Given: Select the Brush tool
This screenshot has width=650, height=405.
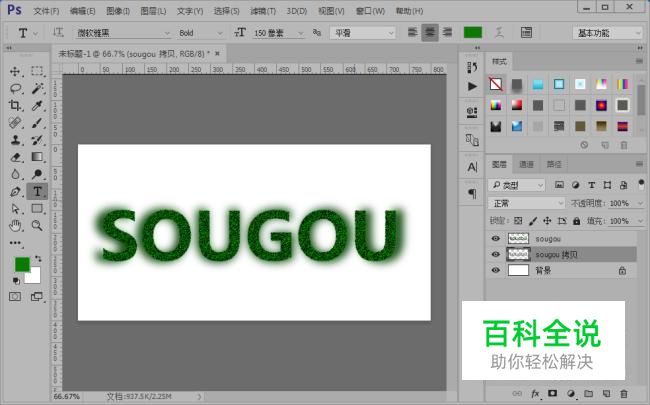Looking at the screenshot, I should (37, 123).
